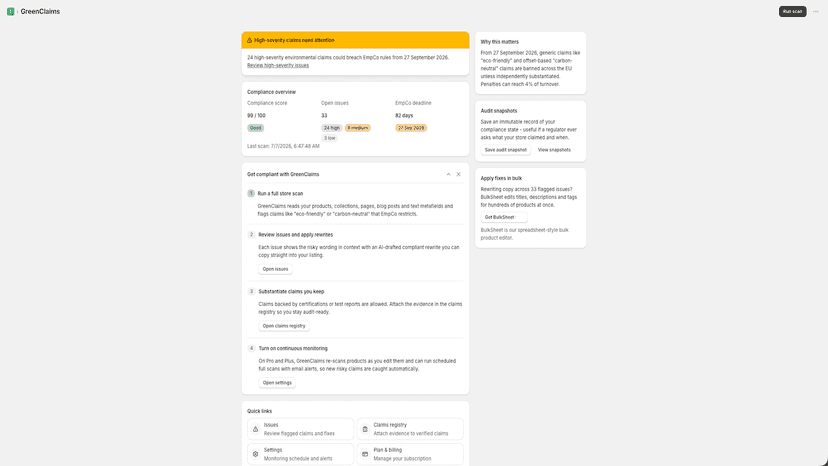This screenshot has height=466, width=828.
Task: Open the Claims registry quick link card
Action: click(410, 429)
